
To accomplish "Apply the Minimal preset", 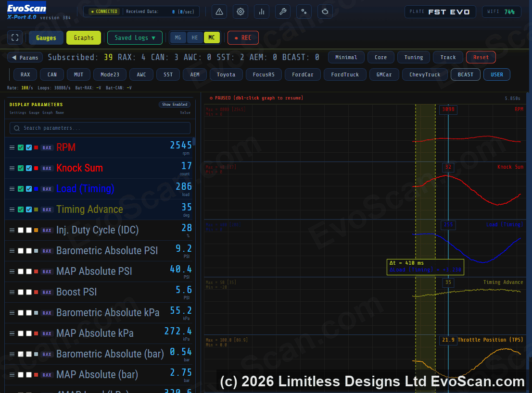I will click(x=346, y=57).
